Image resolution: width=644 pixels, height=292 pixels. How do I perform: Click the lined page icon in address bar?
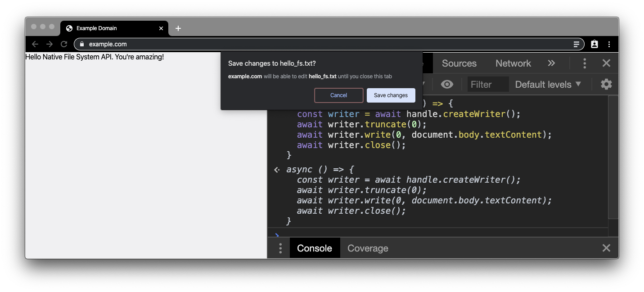pyautogui.click(x=576, y=44)
